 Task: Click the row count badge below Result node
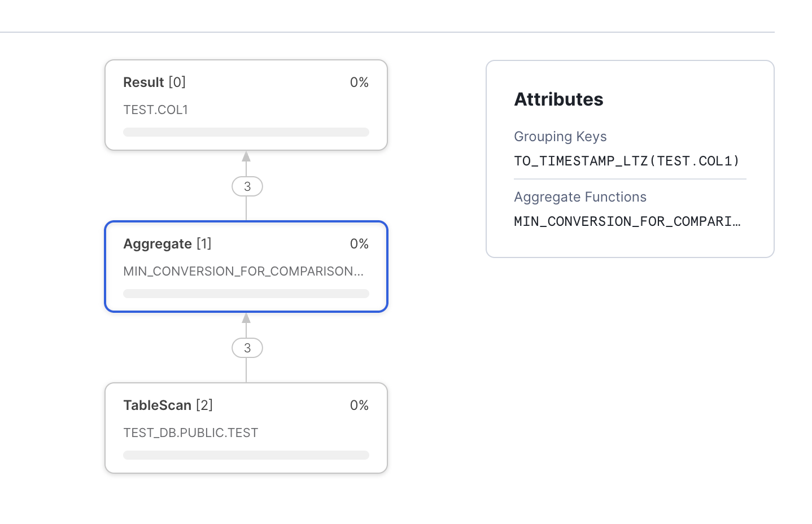(x=247, y=186)
